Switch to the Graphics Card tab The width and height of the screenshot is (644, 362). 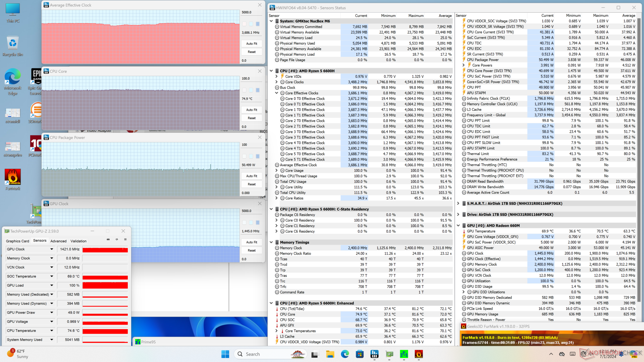coord(17,241)
